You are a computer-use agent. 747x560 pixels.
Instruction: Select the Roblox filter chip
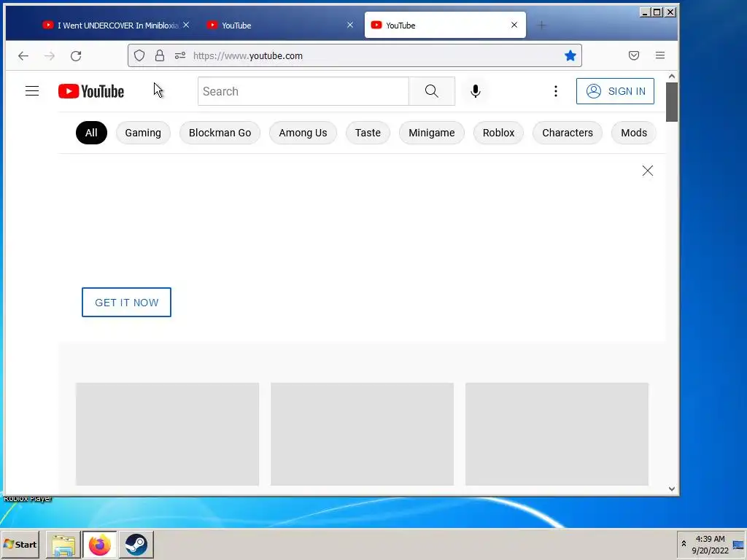click(x=498, y=133)
